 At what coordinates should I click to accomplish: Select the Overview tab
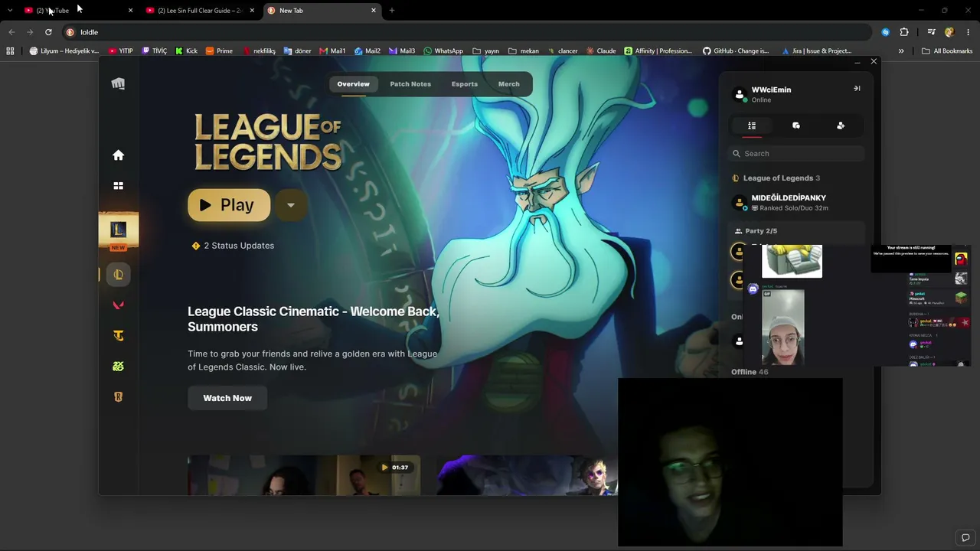[x=353, y=84]
